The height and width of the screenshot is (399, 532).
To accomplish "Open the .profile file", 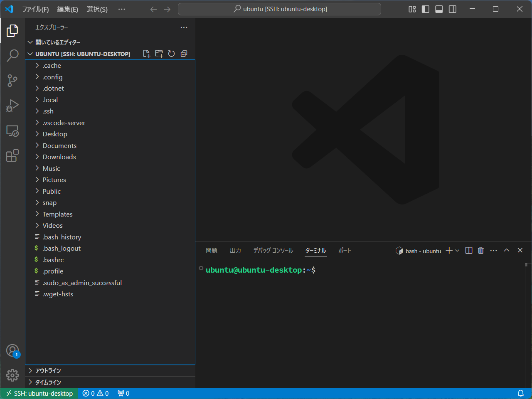I will [x=110, y=271].
